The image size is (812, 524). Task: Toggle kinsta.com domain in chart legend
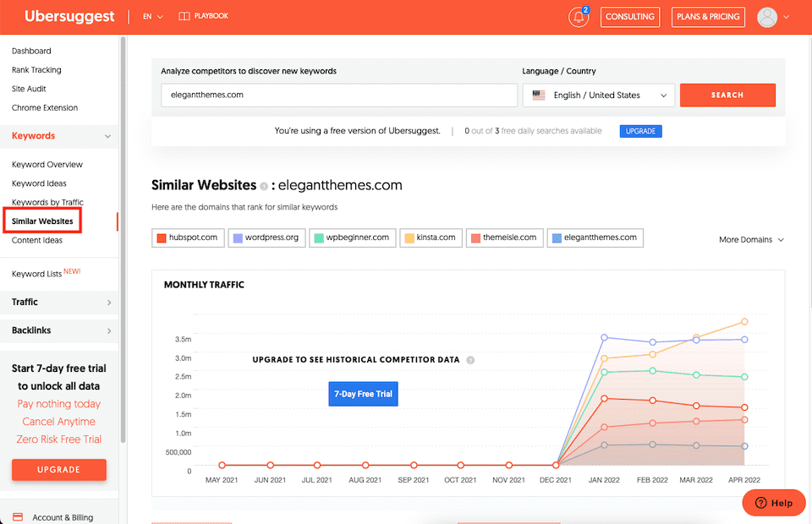429,237
